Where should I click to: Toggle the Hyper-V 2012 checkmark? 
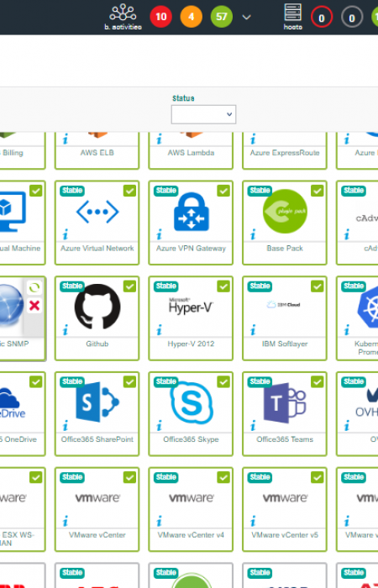pyautogui.click(x=223, y=286)
